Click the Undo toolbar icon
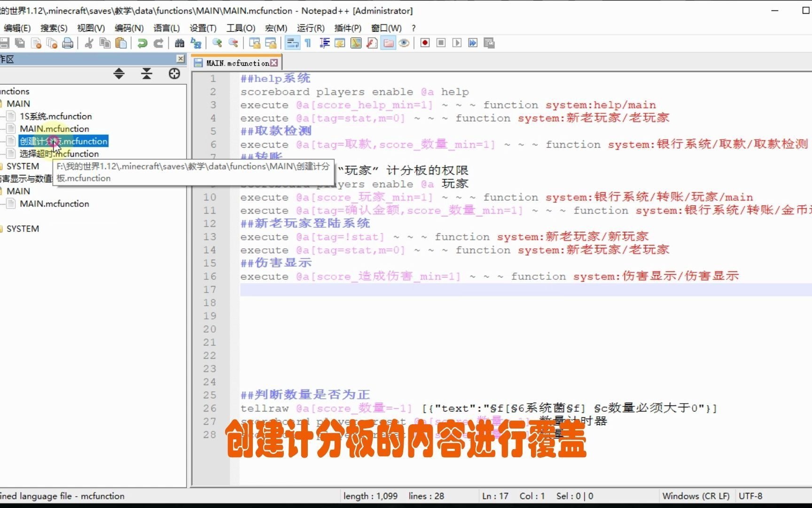This screenshot has height=508, width=812. coord(141,43)
